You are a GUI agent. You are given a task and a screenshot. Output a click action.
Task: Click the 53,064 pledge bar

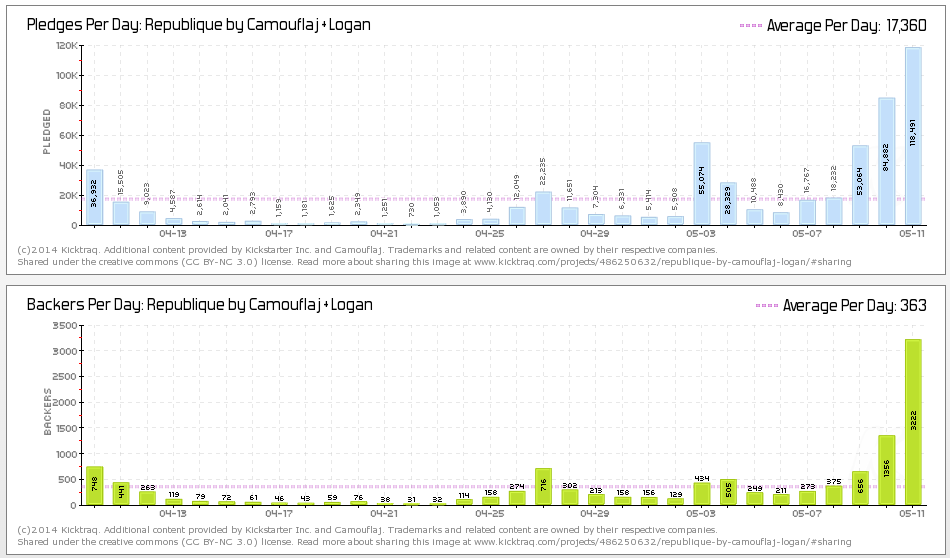click(860, 185)
